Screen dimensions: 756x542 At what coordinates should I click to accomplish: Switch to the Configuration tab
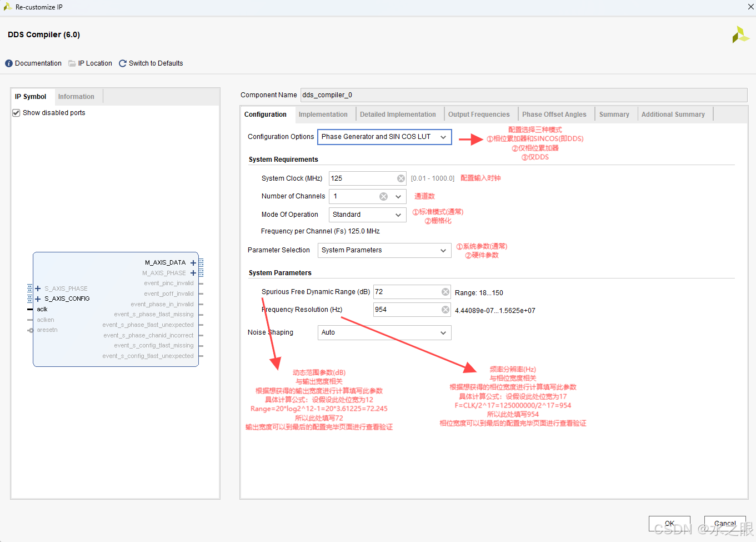click(x=266, y=115)
